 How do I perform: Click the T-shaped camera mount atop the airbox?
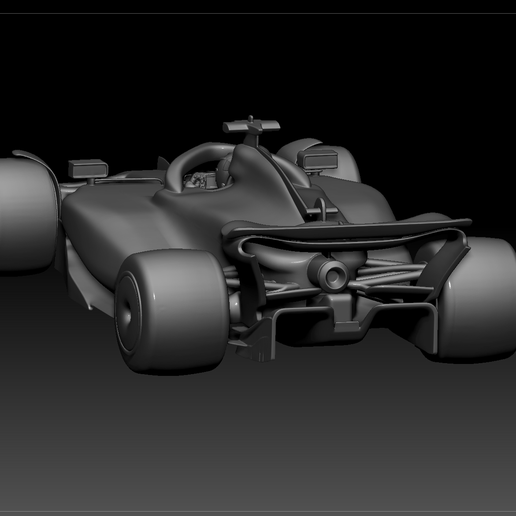coord(251,125)
